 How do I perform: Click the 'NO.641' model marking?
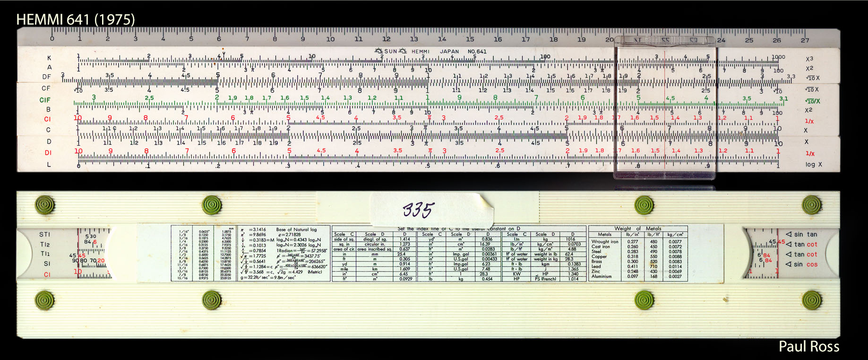point(477,51)
